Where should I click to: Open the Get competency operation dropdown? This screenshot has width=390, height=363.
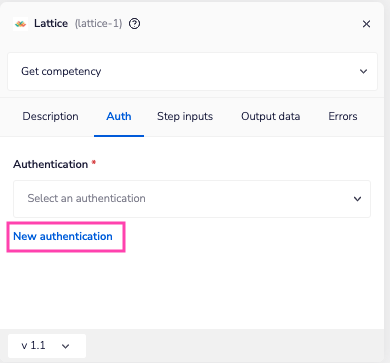(192, 71)
